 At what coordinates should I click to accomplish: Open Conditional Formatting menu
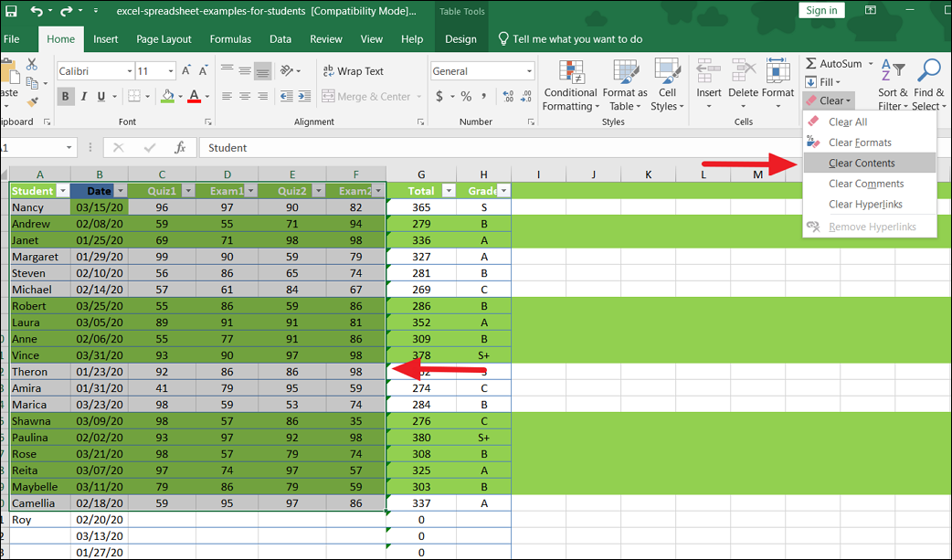click(x=570, y=85)
